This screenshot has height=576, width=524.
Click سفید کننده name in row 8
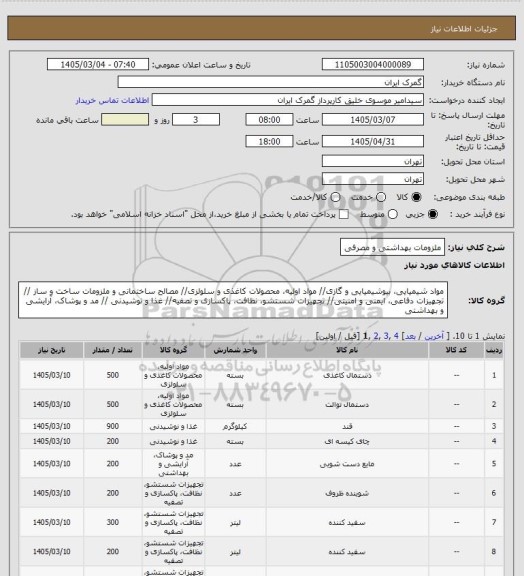(347, 552)
